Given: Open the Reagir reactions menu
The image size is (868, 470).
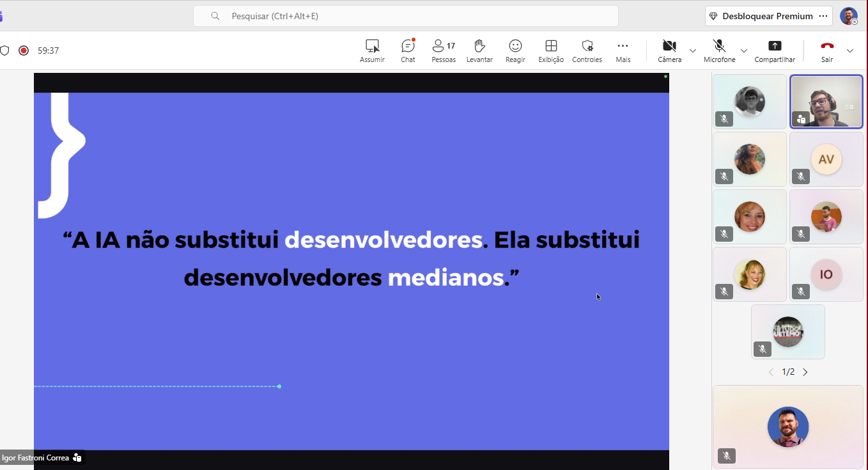Looking at the screenshot, I should 515,51.
